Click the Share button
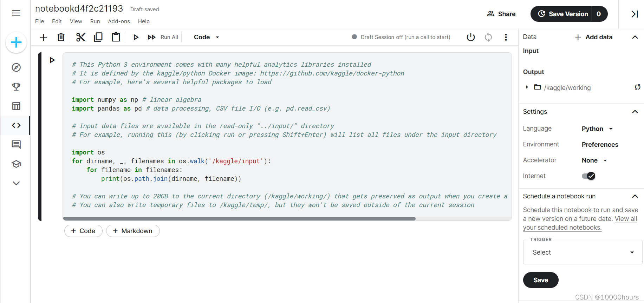The width and height of the screenshot is (644, 303). (501, 14)
